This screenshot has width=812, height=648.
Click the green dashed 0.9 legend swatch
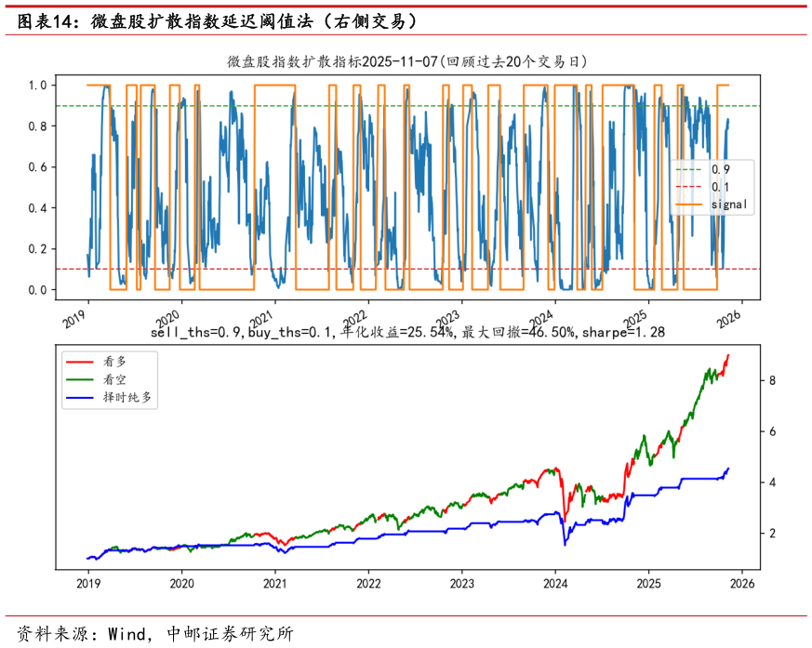click(x=695, y=170)
